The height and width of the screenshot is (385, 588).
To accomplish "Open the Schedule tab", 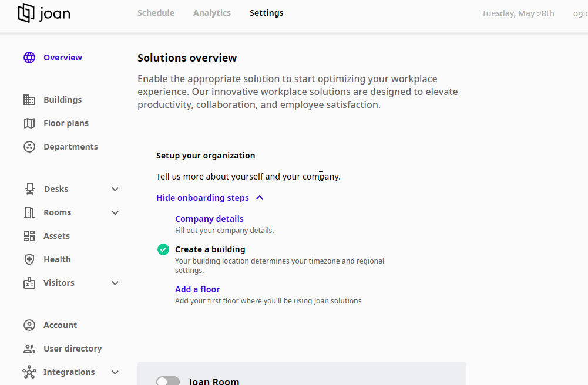I will 155,13.
